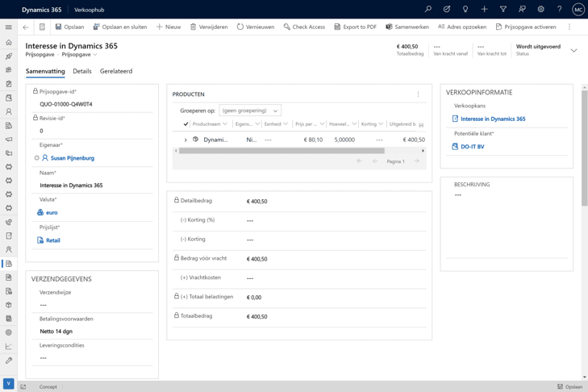
Task: Open the MC user profile avatar
Action: [x=578, y=10]
